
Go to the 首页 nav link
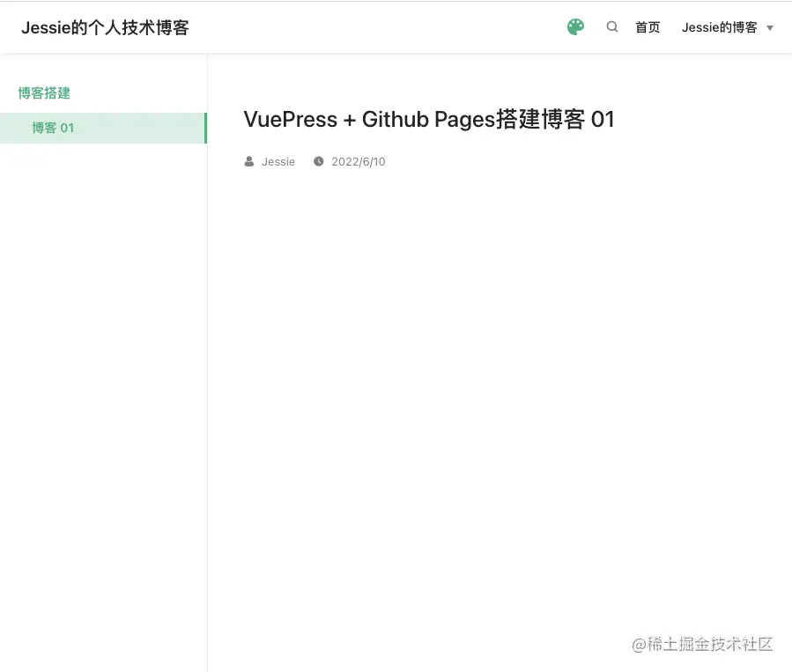[648, 27]
